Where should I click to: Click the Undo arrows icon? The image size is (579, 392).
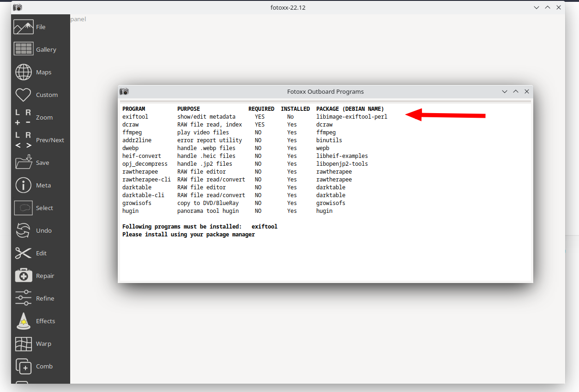[x=23, y=230]
